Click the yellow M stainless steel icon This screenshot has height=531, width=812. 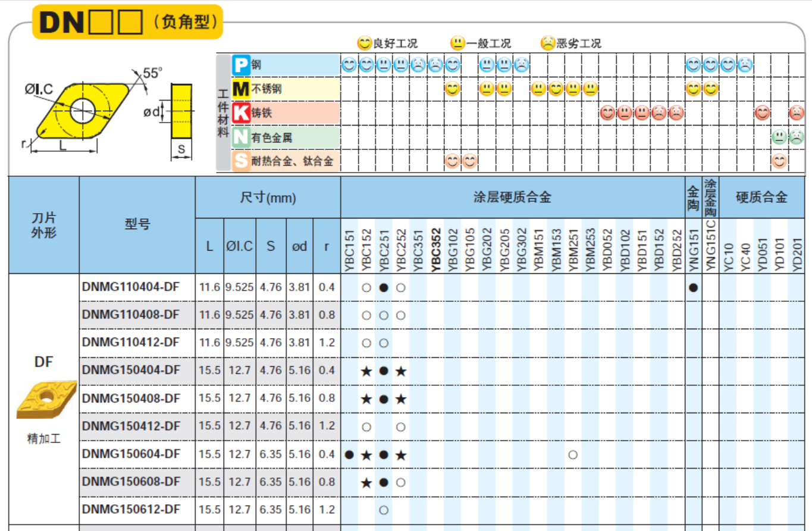point(241,89)
